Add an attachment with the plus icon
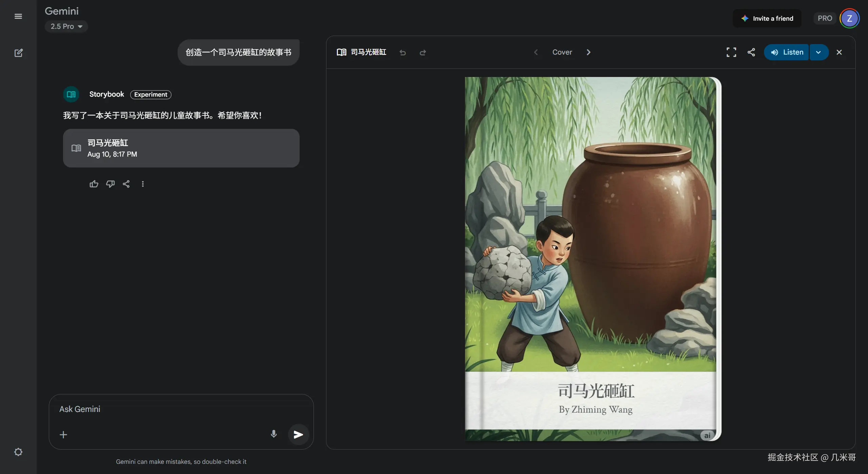Viewport: 868px width, 474px height. click(63, 434)
